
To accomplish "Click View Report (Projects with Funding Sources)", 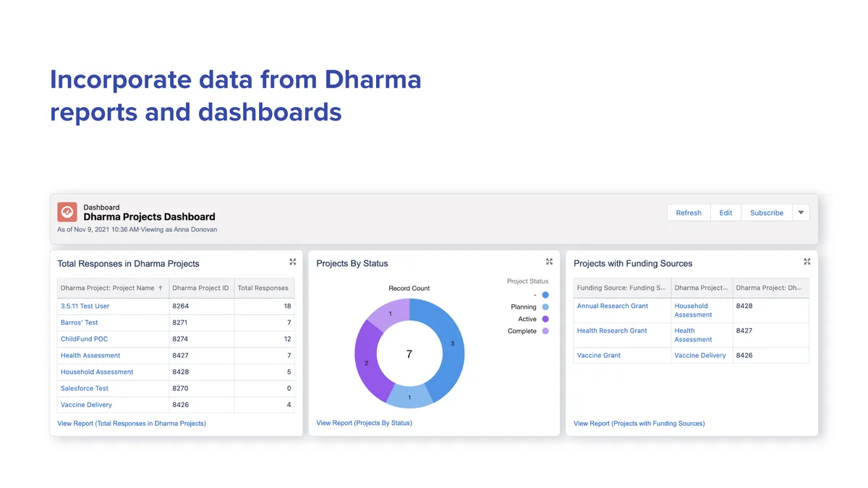I will point(639,424).
